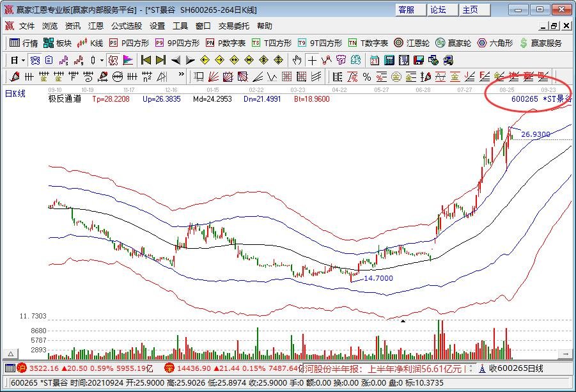
Task: Expand the candlestick style dropdown arrow
Action: click(x=102, y=60)
